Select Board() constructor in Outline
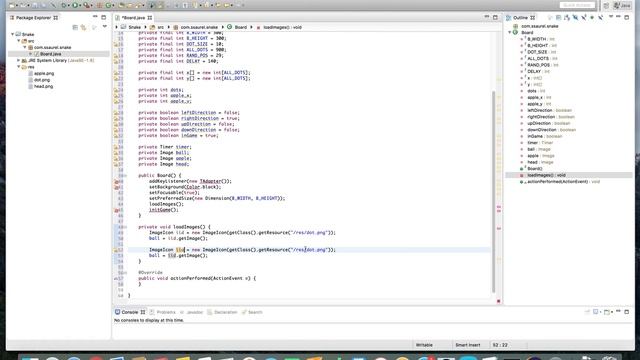Viewport: 640px width, 360px height. click(535, 168)
